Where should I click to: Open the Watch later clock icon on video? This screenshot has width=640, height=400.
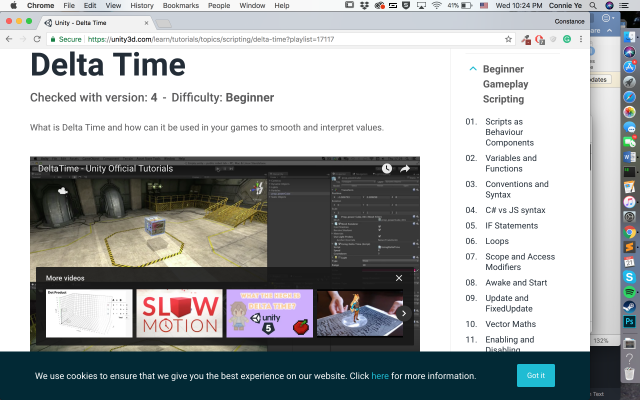[387, 168]
